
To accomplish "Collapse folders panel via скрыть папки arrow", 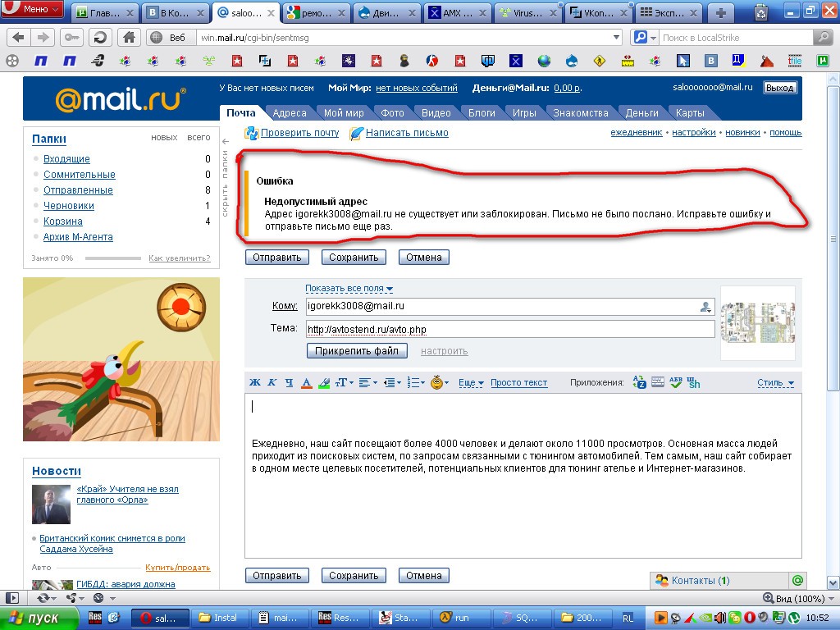I will [x=225, y=142].
